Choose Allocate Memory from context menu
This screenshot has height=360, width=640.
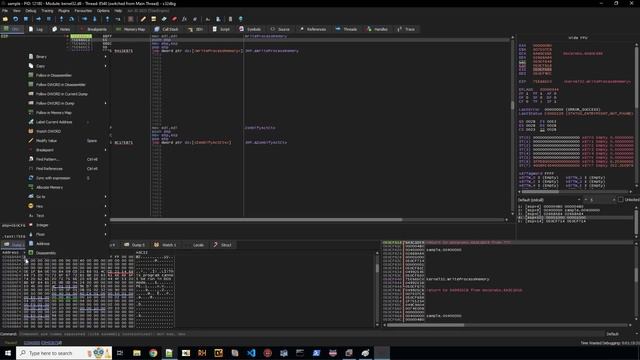pyautogui.click(x=67, y=187)
